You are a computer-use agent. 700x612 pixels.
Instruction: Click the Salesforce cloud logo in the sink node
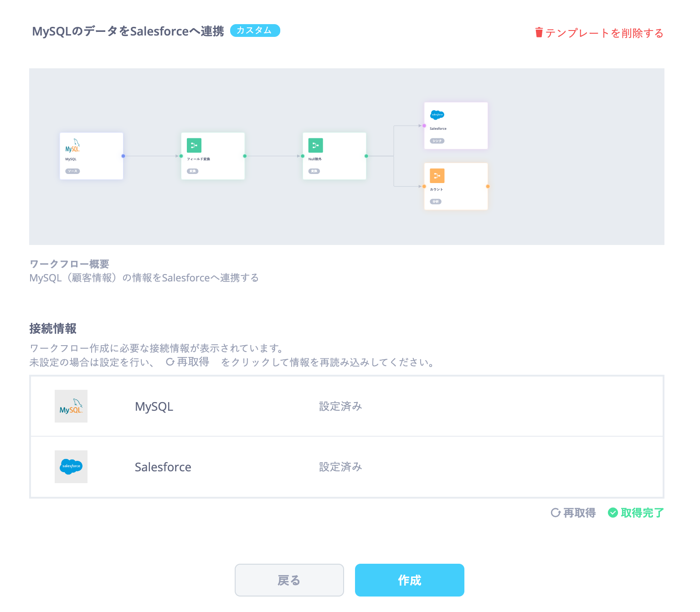click(x=437, y=115)
